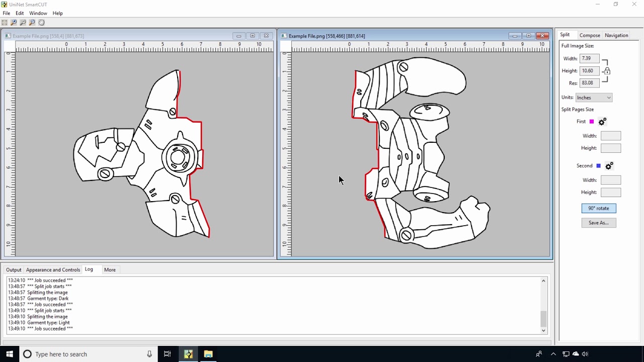644x362 pixels.
Task: Activate the zoom in magnifier tool
Action: tap(14, 22)
